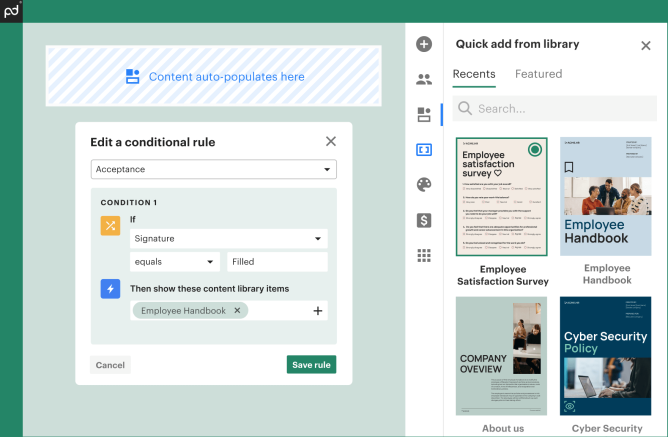Remove the Employee Handbook chip
This screenshot has width=668, height=437.
click(237, 311)
